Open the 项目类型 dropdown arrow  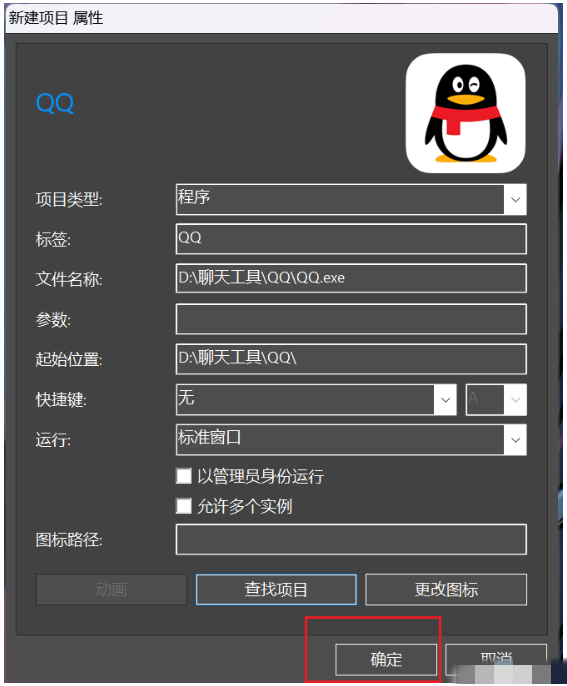515,200
